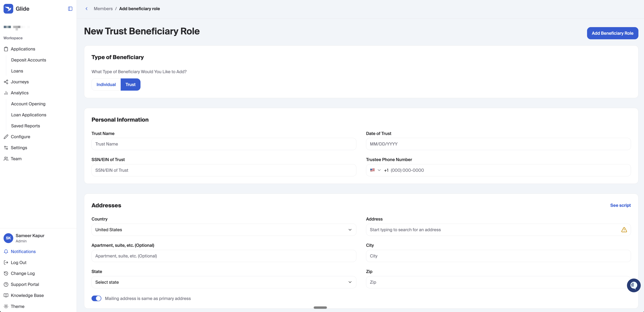Go back using the breadcrumb arrow
Viewport: 644px width, 312px height.
[86, 9]
